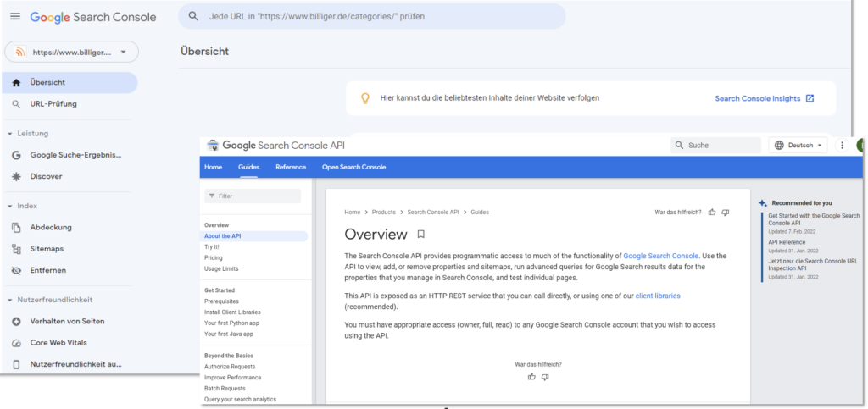The height and width of the screenshot is (409, 868).
Task: Collapse the Index section
Action: pos(23,206)
